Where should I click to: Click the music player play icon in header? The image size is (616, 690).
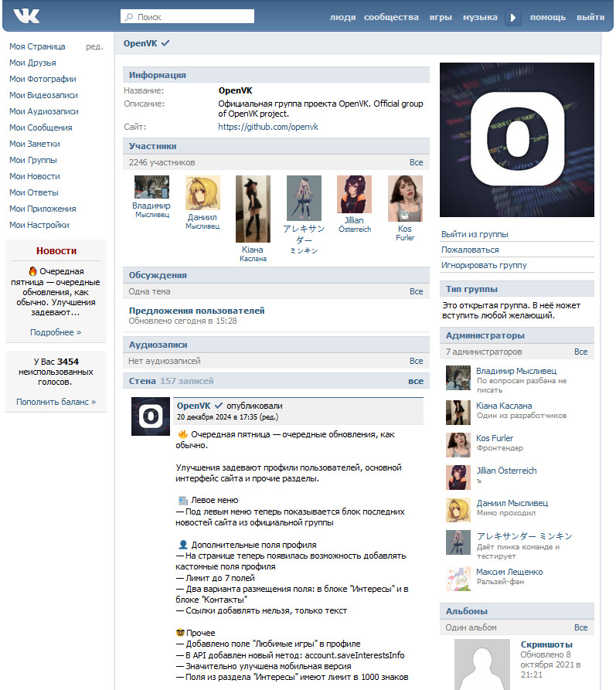click(x=513, y=18)
